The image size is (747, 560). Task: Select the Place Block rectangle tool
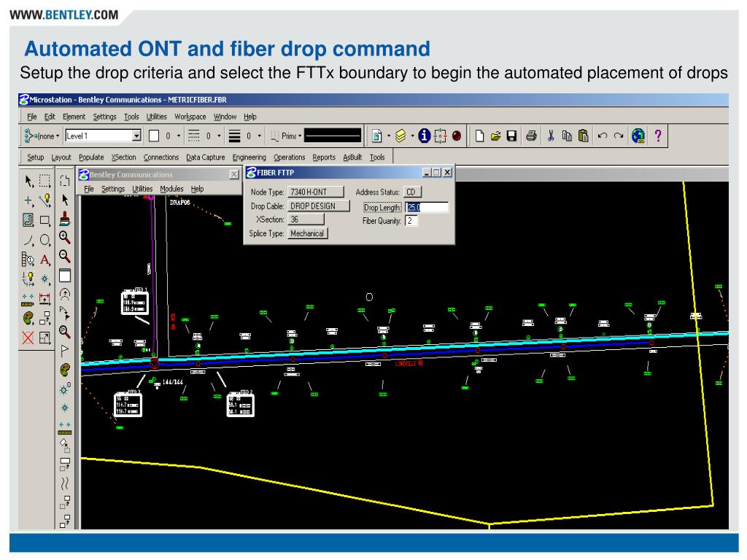pos(44,220)
